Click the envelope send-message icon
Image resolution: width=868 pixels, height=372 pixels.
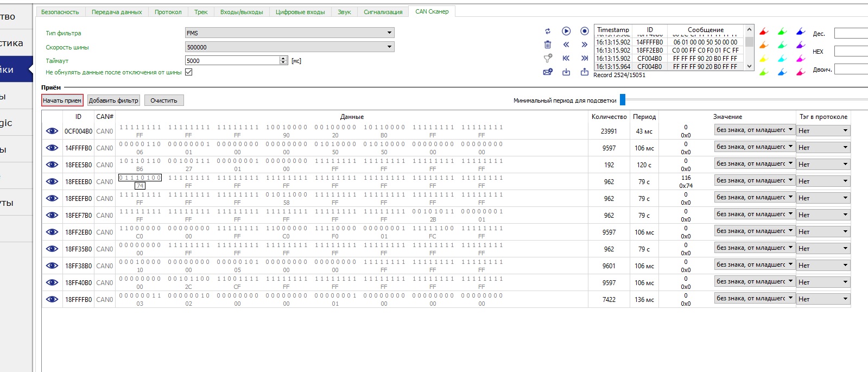pos(548,72)
